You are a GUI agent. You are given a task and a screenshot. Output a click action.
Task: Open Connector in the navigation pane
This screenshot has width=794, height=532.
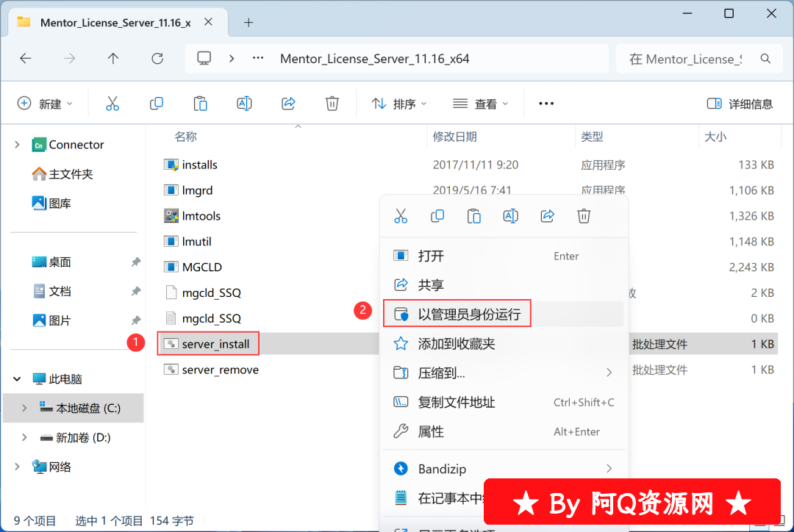click(x=68, y=145)
